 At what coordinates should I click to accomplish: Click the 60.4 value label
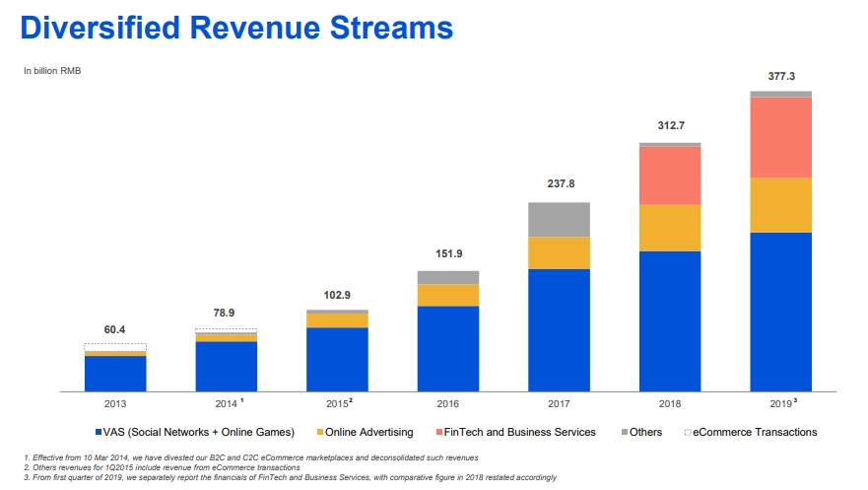[x=115, y=329]
